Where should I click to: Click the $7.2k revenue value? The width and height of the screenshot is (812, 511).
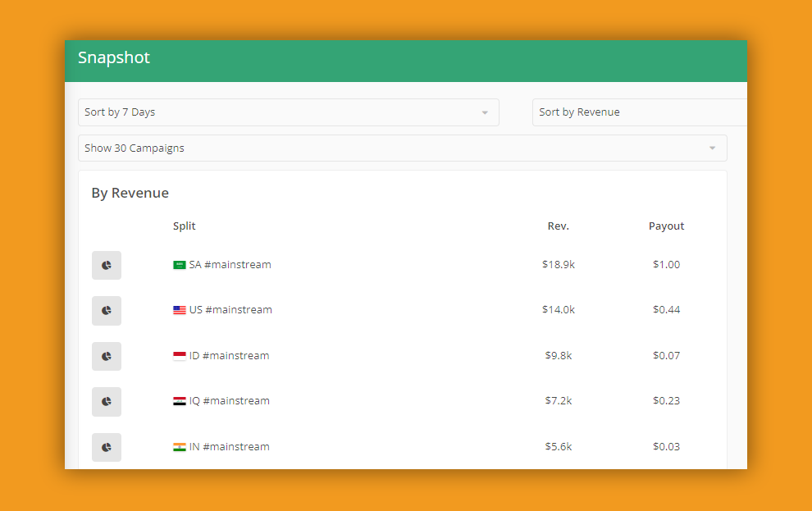pos(558,401)
